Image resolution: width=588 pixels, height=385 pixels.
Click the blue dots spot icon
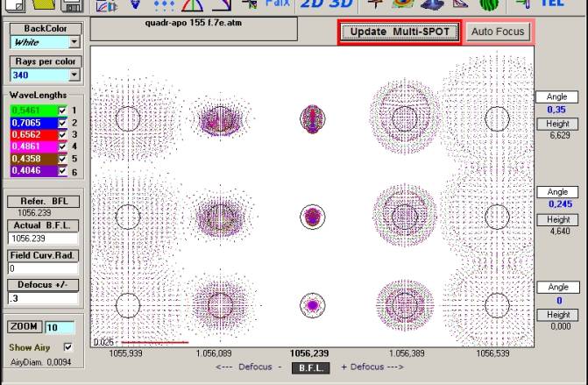click(x=164, y=5)
